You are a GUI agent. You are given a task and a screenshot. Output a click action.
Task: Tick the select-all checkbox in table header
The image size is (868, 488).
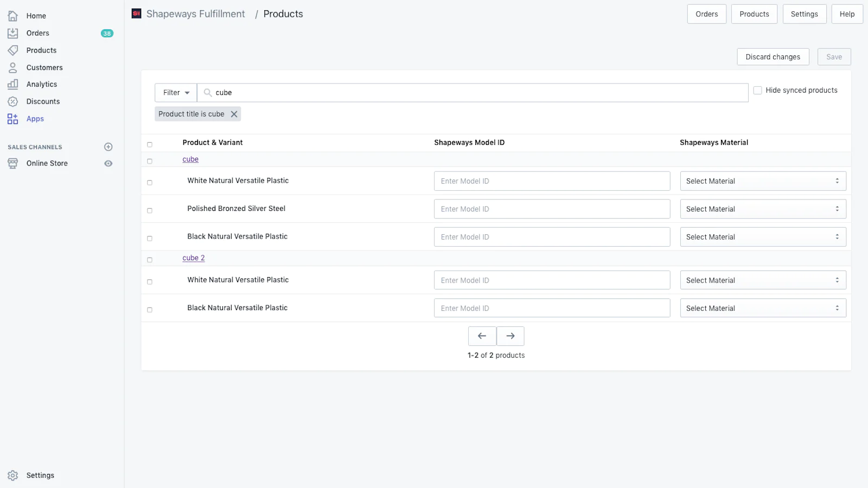click(150, 145)
